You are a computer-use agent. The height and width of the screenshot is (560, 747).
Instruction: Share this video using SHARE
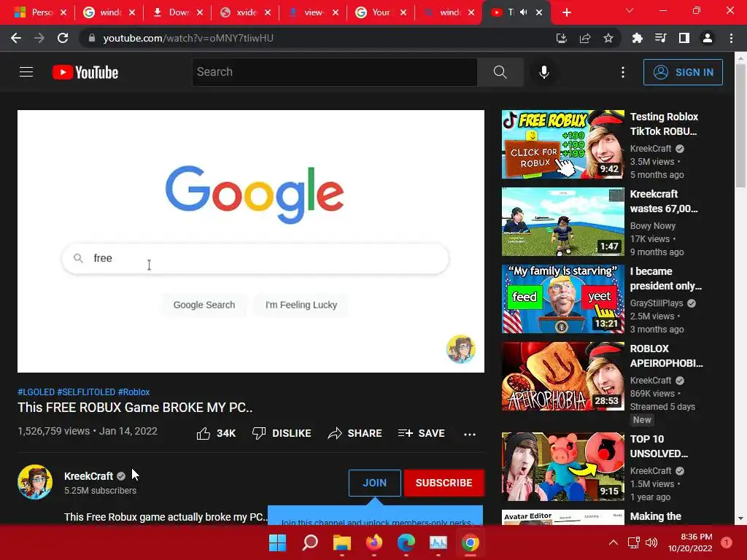click(355, 433)
